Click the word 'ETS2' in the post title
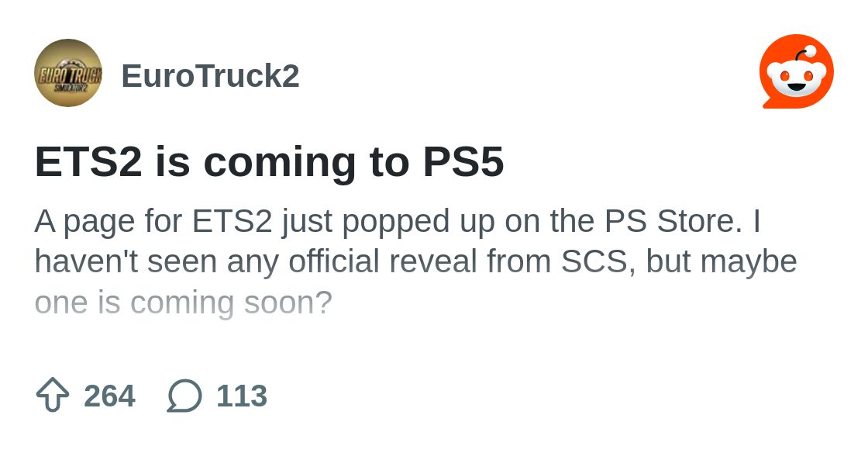This screenshot has height=453, width=868. (88, 162)
